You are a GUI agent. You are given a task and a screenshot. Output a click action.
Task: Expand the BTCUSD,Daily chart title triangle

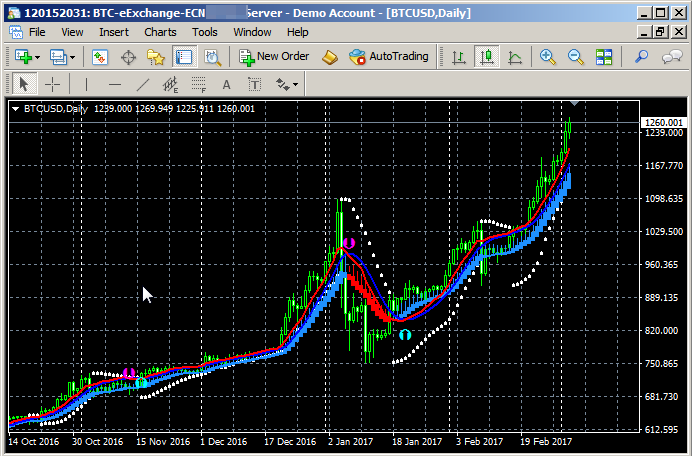tap(15, 109)
